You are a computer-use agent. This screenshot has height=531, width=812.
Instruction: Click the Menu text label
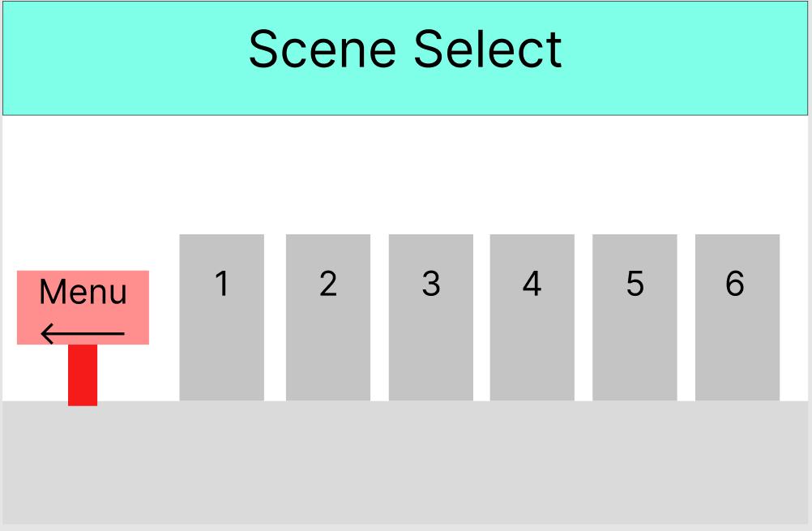[82, 292]
